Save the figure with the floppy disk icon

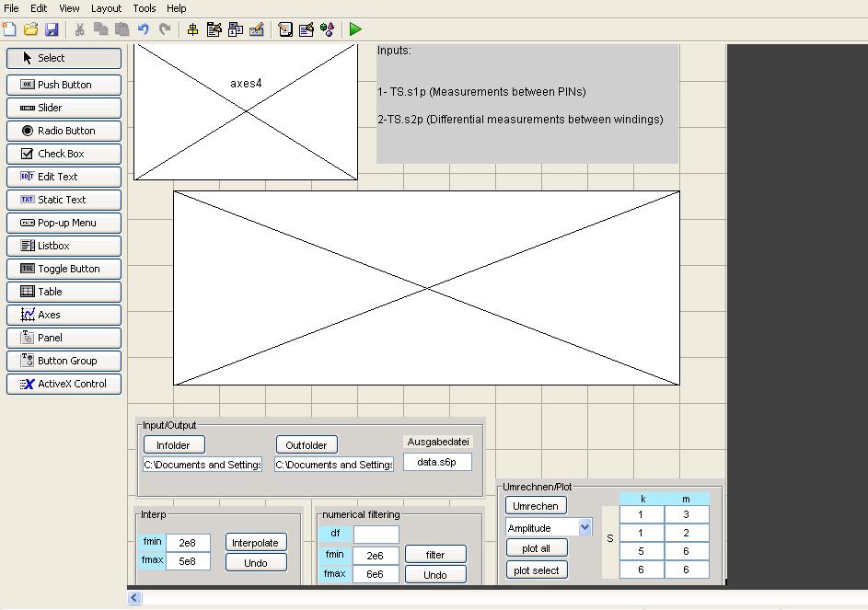[x=52, y=29]
